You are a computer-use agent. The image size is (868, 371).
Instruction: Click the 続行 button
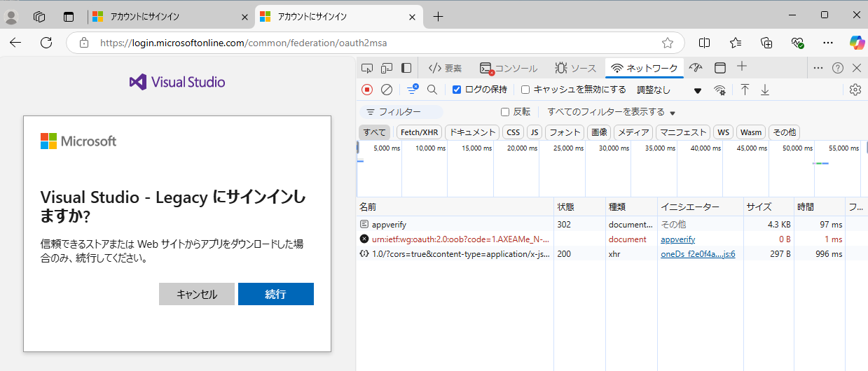[x=276, y=294]
